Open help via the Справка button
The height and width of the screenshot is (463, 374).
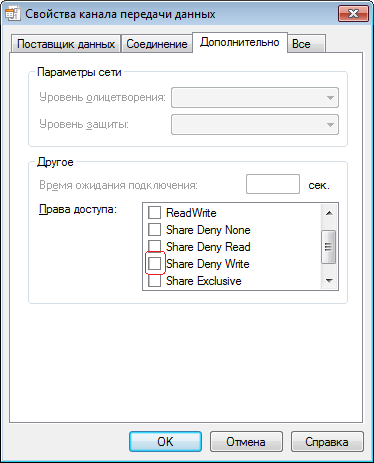tap(327, 442)
